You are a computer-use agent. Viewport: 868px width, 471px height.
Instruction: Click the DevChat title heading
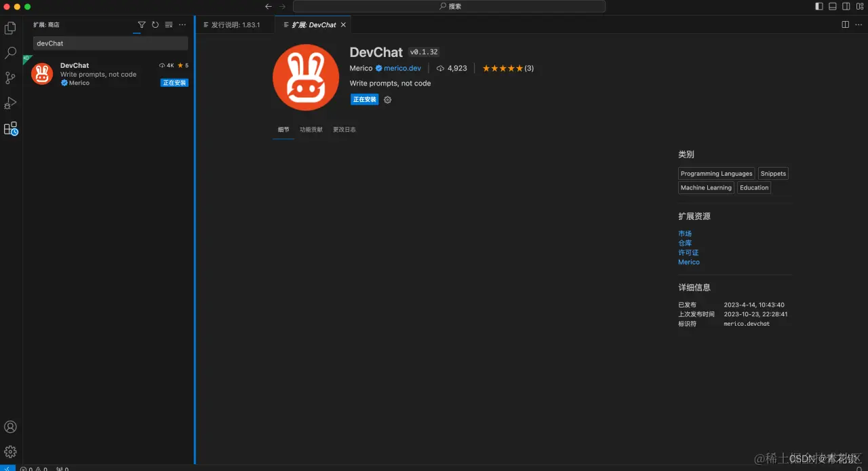pos(376,52)
